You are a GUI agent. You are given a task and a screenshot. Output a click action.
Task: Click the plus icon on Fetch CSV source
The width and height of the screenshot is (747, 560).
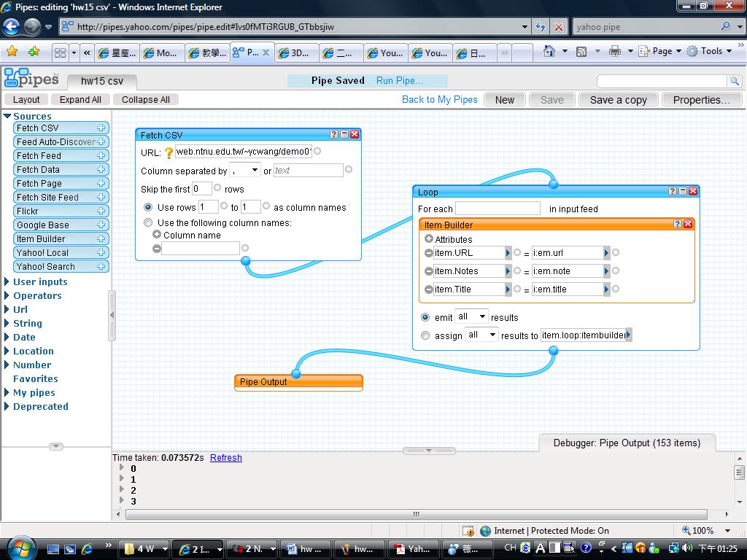click(101, 128)
